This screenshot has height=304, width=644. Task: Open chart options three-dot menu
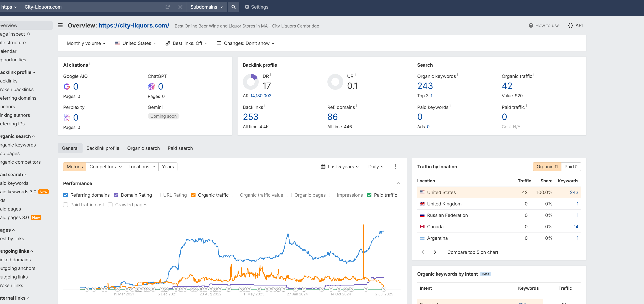[x=395, y=167]
